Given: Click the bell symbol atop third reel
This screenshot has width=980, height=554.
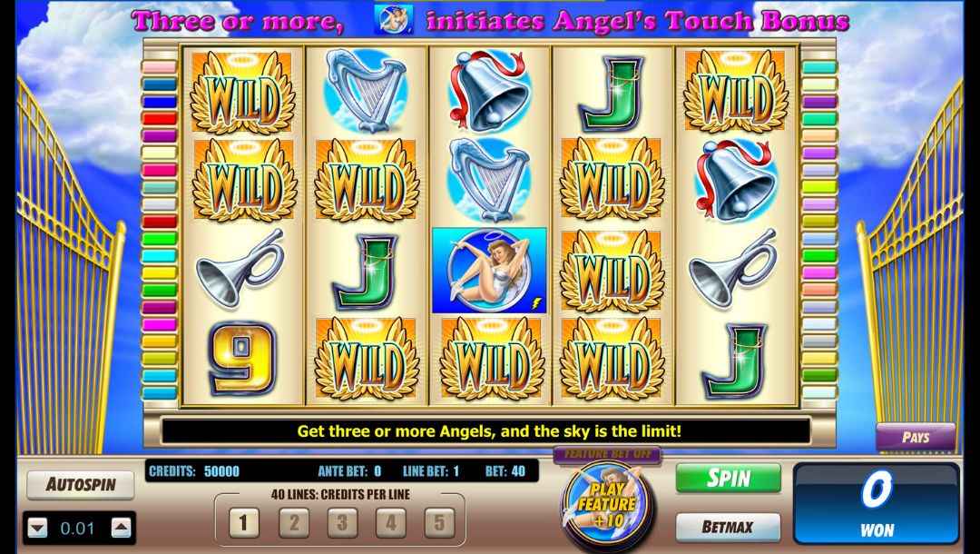Looking at the screenshot, I should 489,92.
